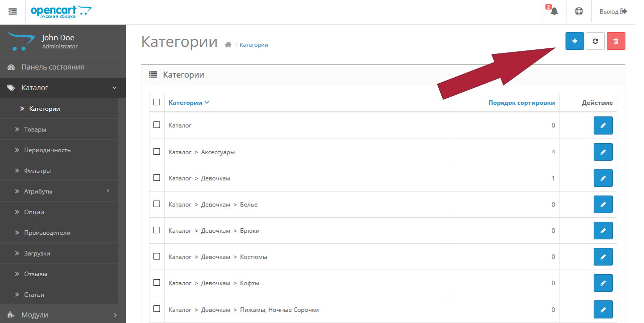Edit Девочкам > Белье with the pencil button

603,204
